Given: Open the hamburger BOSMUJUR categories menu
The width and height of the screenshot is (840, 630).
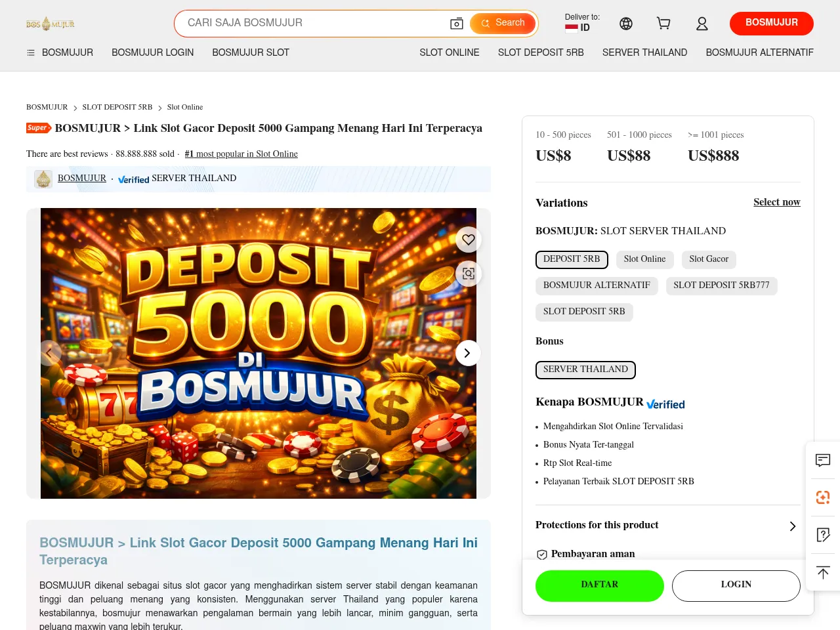Looking at the screenshot, I should tap(60, 52).
